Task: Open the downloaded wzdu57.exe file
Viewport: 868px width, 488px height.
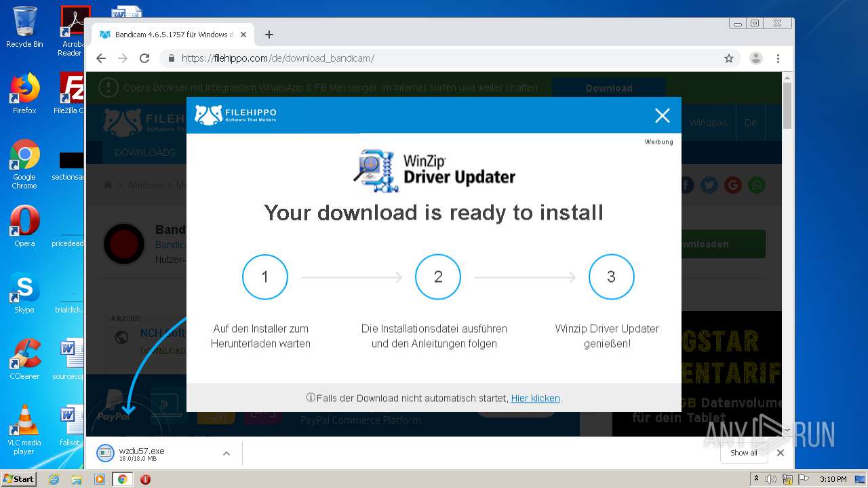Action: 141,453
